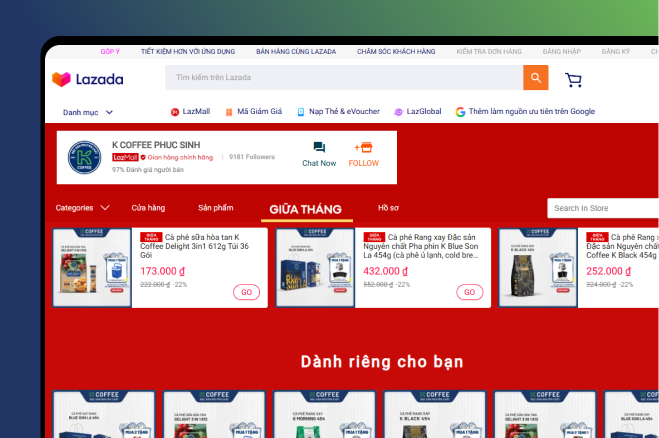Image resolution: width=659 pixels, height=438 pixels.
Task: Click the 9181 Followers text
Action: pos(252,157)
